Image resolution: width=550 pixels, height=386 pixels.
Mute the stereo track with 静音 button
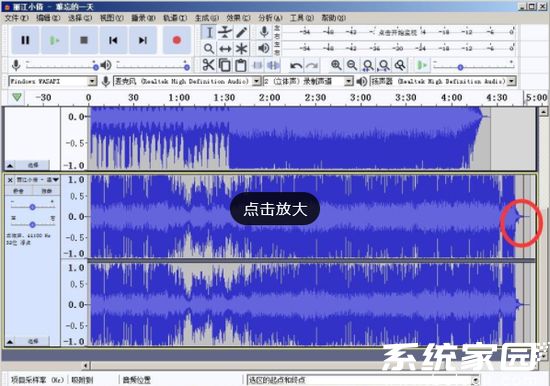19,191
